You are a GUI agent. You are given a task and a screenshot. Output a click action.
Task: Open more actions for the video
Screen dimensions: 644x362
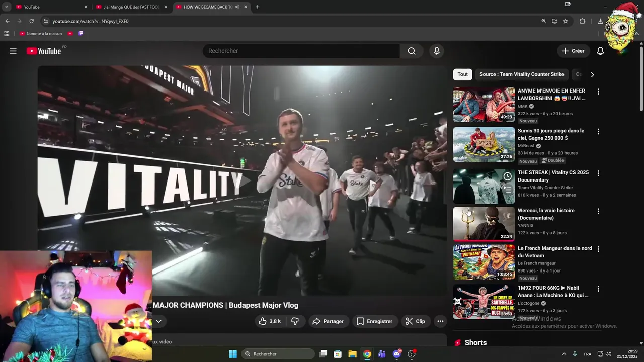pos(440,321)
